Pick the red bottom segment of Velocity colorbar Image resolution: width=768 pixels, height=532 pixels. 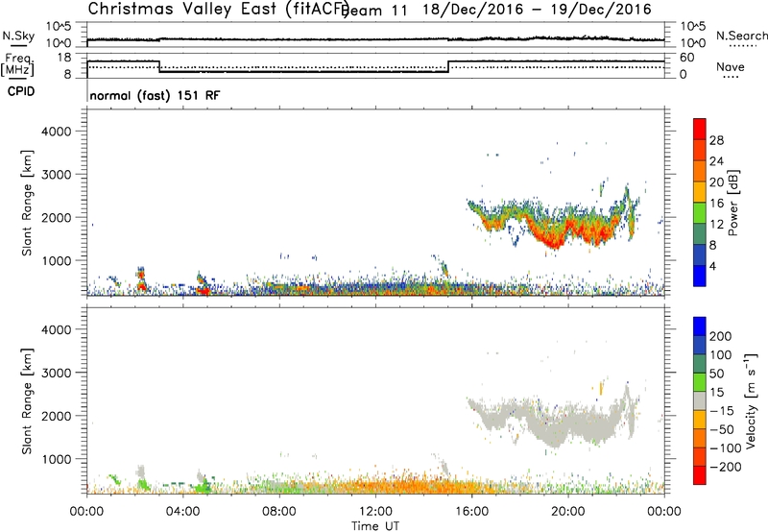(x=700, y=475)
